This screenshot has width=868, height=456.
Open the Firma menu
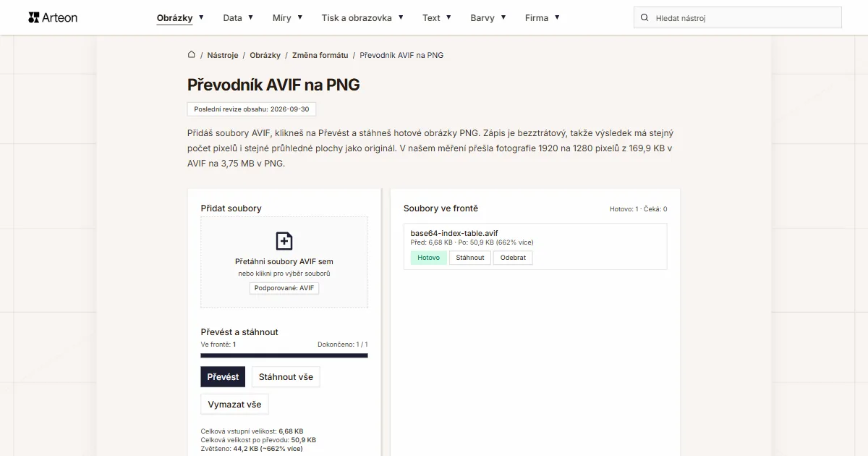coord(537,18)
